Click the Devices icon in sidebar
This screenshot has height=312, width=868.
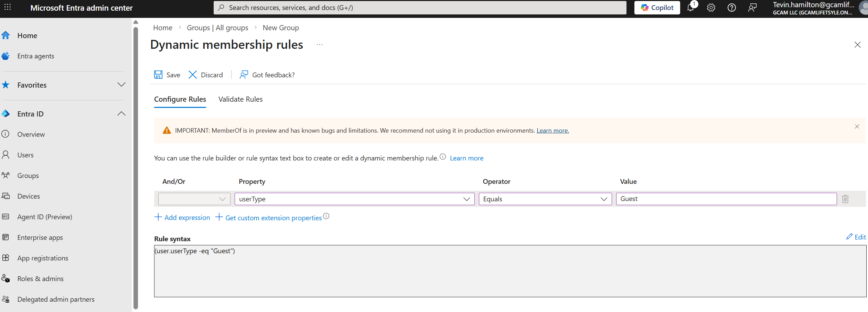click(6, 196)
